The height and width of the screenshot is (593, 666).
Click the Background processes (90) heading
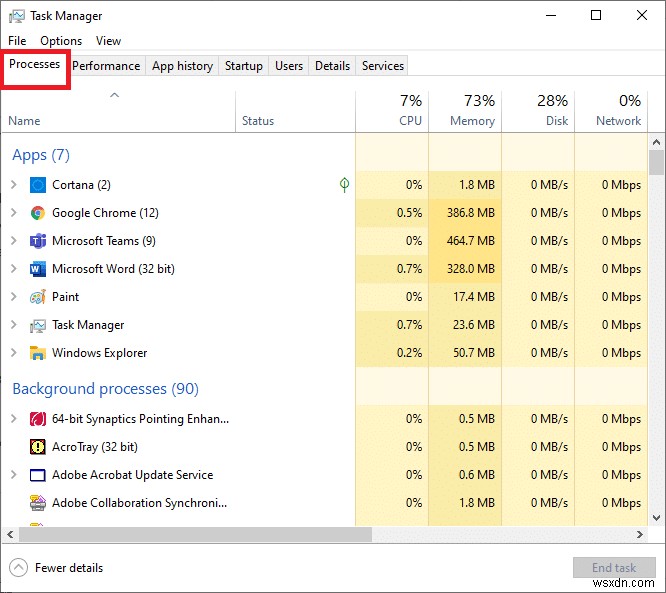coord(105,389)
